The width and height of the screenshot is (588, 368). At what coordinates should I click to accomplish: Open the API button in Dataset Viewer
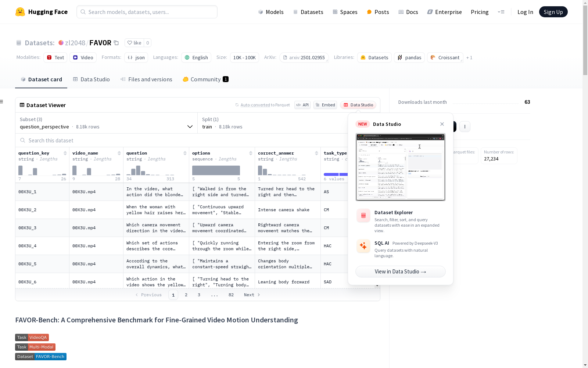(302, 105)
